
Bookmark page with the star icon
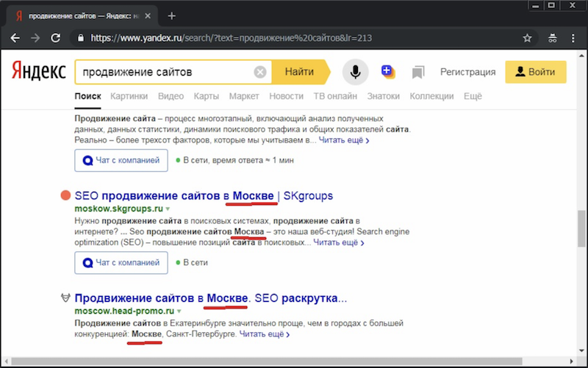(x=527, y=38)
